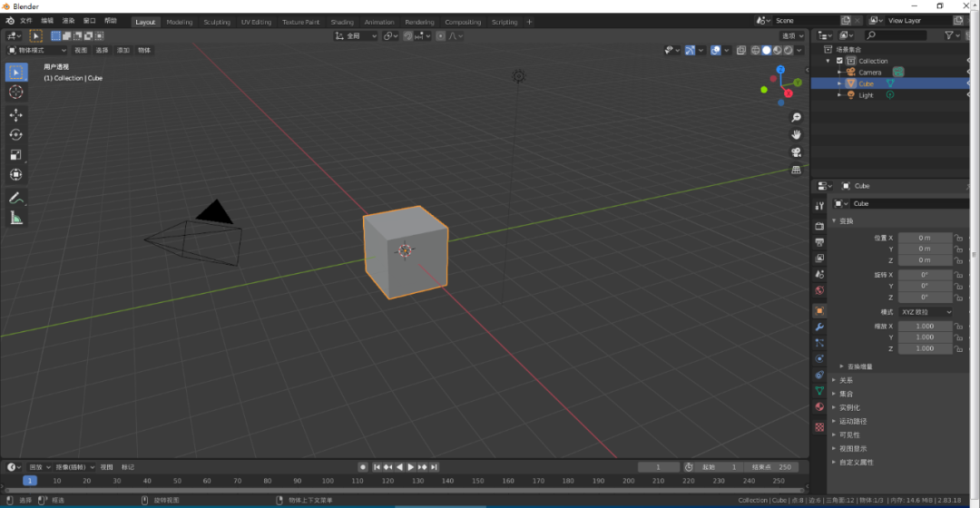The height and width of the screenshot is (508, 980).
Task: Open the 物体模式 object mode dropdown
Action: pos(36,51)
